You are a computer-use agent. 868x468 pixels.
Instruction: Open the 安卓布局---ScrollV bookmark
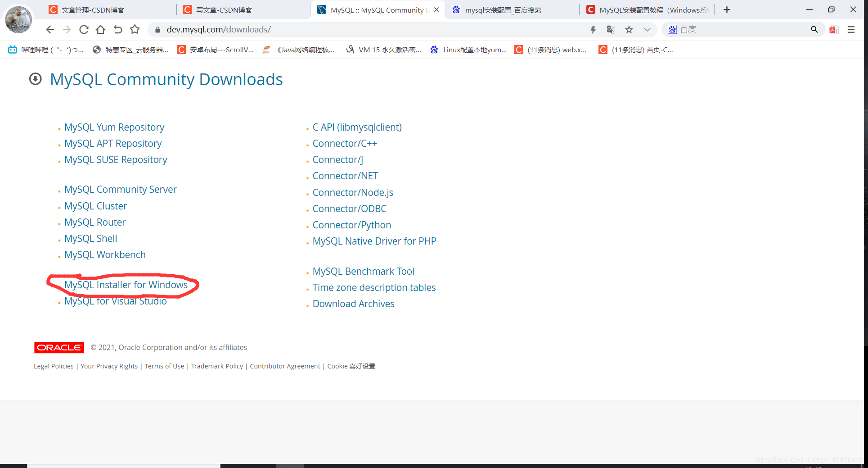(x=216, y=50)
